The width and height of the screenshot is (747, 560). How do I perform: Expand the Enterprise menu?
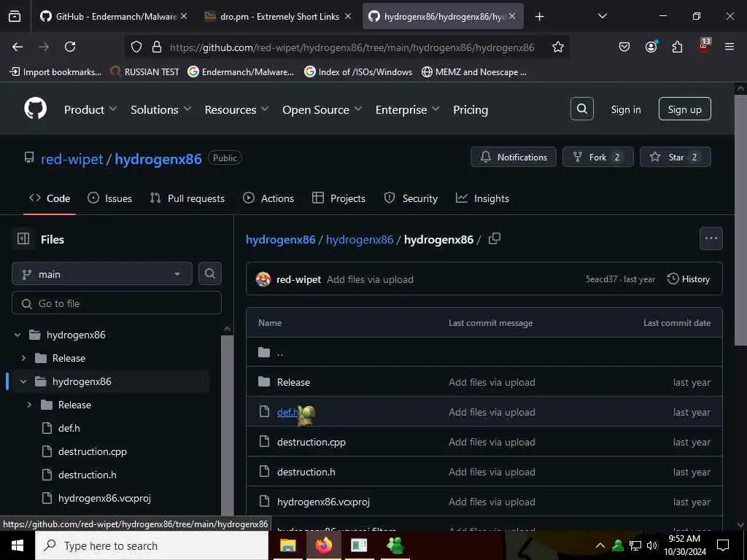tap(407, 109)
